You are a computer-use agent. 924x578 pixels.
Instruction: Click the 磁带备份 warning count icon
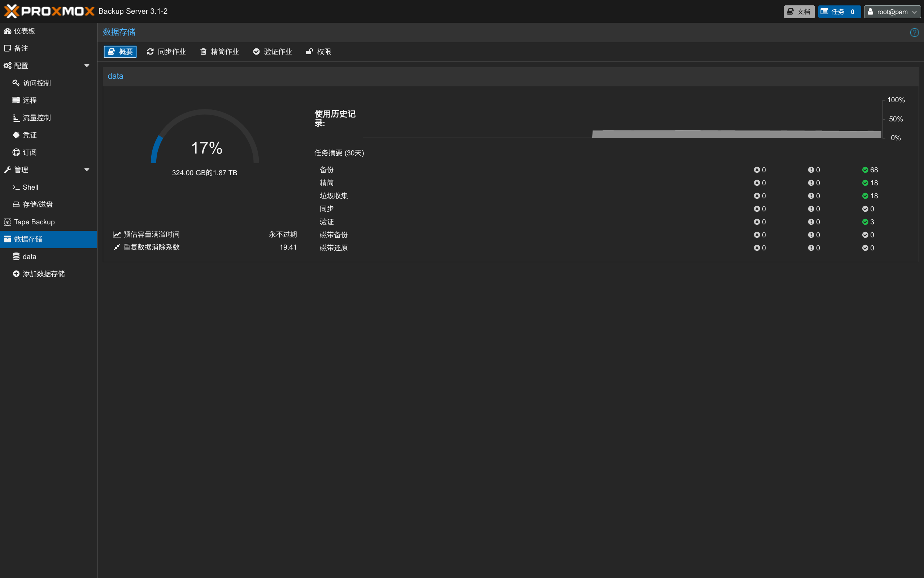point(811,235)
